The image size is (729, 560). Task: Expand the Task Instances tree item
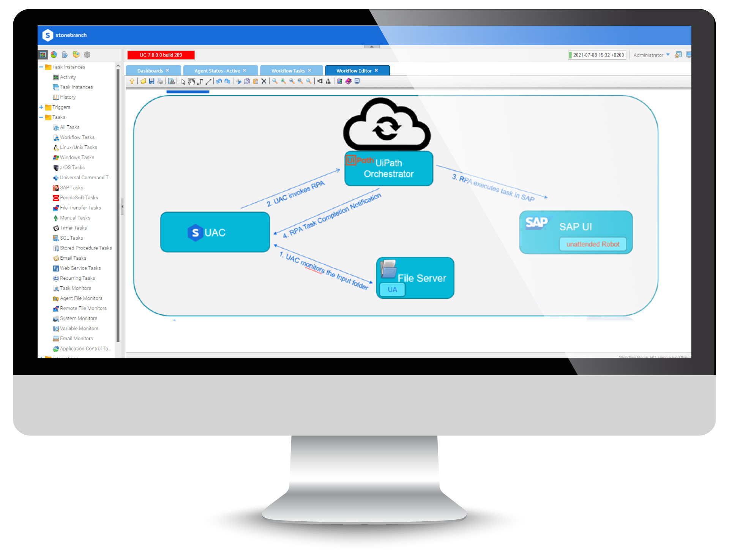(42, 66)
